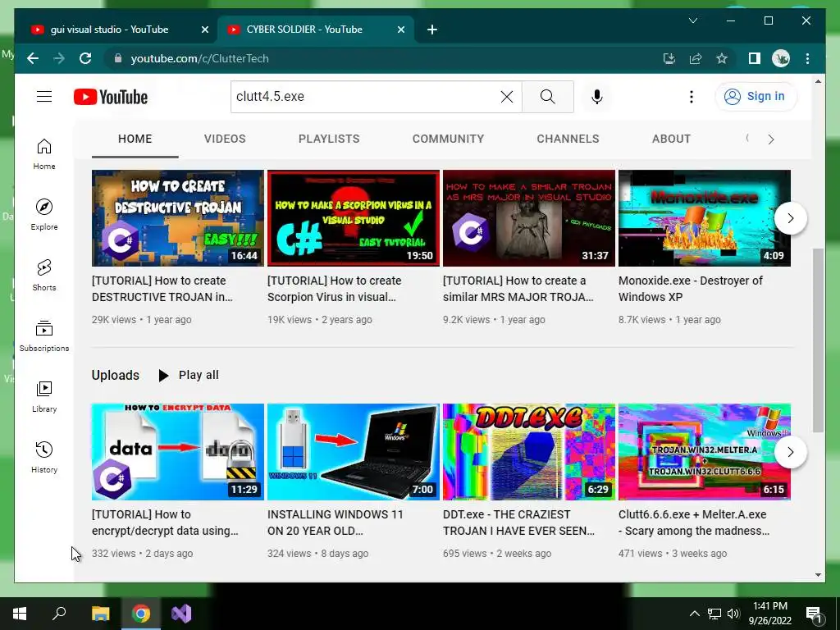Go to Home in the sidebar
Image resolution: width=840 pixels, height=630 pixels.
pyautogui.click(x=44, y=154)
